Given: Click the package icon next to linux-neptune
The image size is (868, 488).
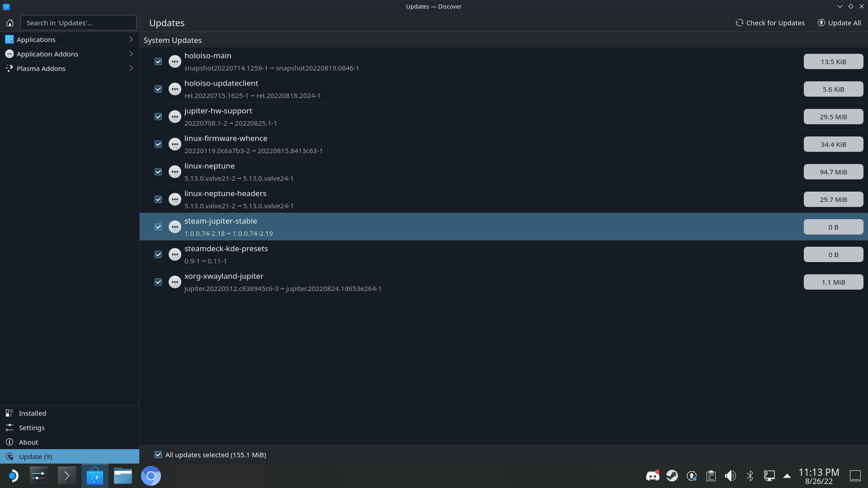Looking at the screenshot, I should coord(175,172).
